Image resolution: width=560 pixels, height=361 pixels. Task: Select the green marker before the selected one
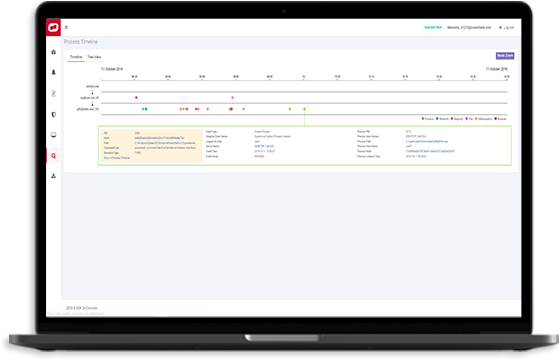[290, 109]
